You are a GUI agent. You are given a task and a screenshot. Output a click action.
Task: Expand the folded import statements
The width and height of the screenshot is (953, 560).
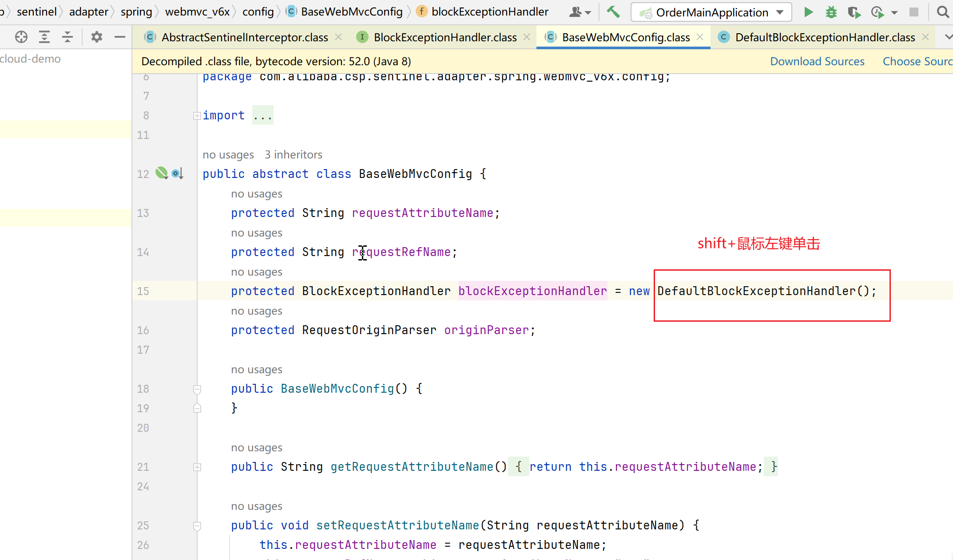(x=197, y=116)
